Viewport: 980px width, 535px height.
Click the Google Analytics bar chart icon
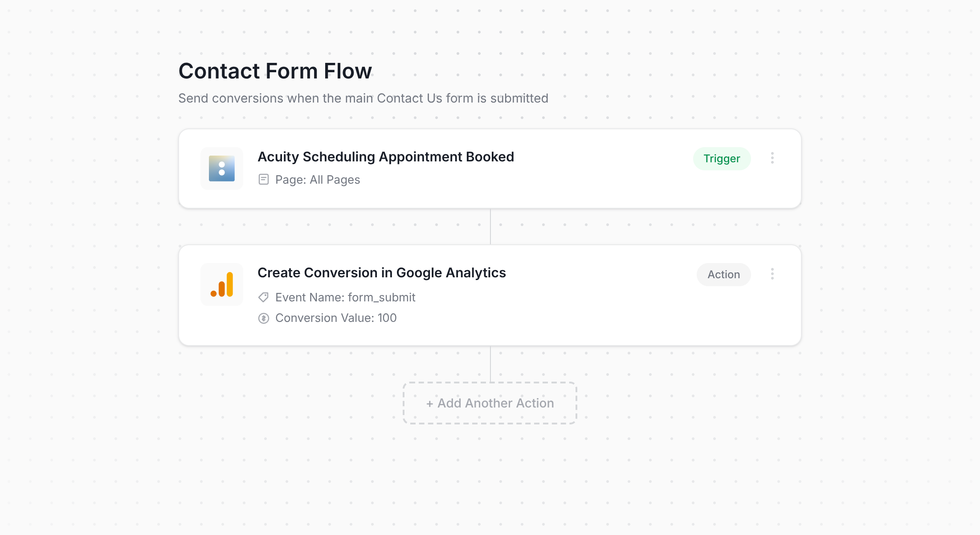coord(221,284)
